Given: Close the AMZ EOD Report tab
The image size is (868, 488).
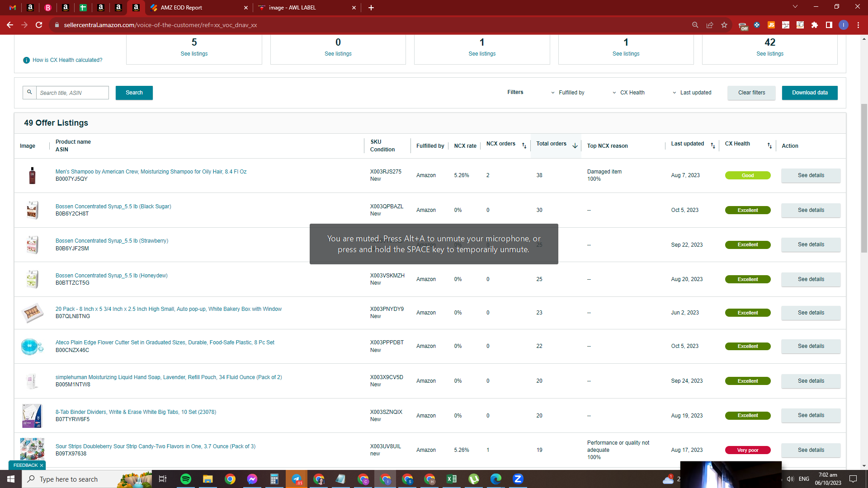Looking at the screenshot, I should click(246, 8).
